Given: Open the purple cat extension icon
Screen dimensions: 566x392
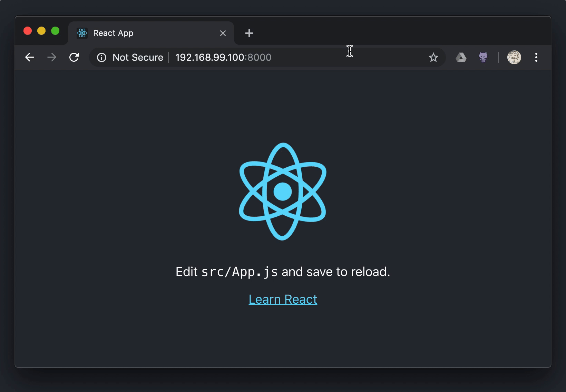Looking at the screenshot, I should [x=483, y=57].
